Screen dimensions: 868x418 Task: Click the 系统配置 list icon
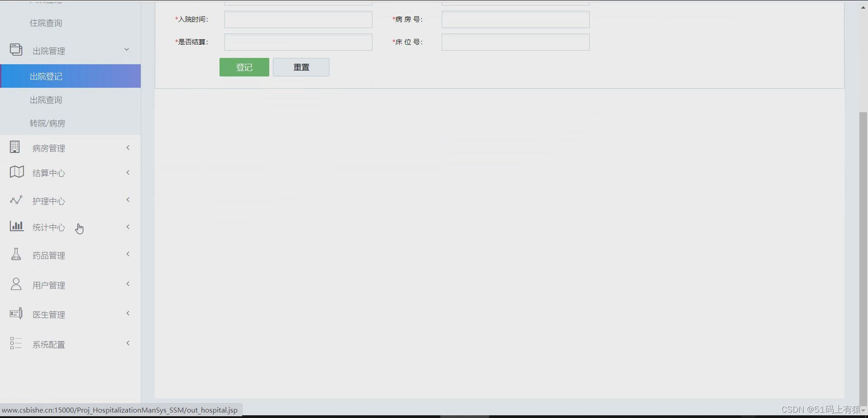pyautogui.click(x=16, y=343)
